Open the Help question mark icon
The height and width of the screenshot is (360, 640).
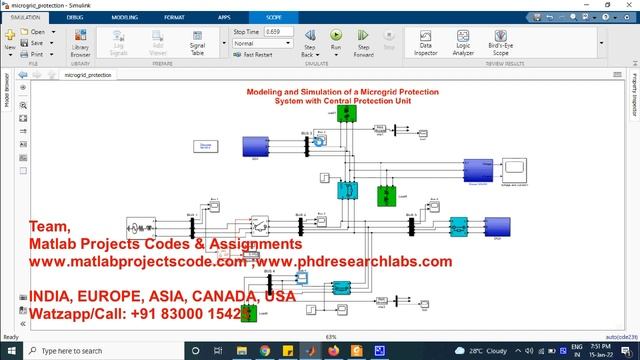606,17
